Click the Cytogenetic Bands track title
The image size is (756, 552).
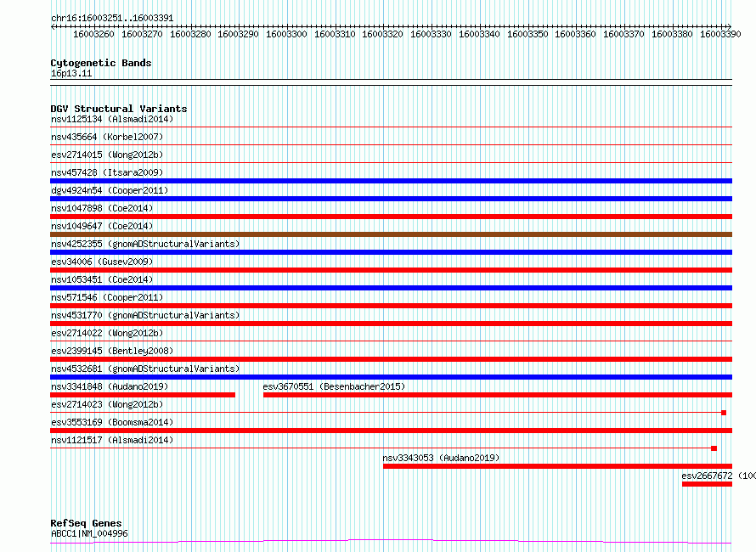[x=101, y=63]
